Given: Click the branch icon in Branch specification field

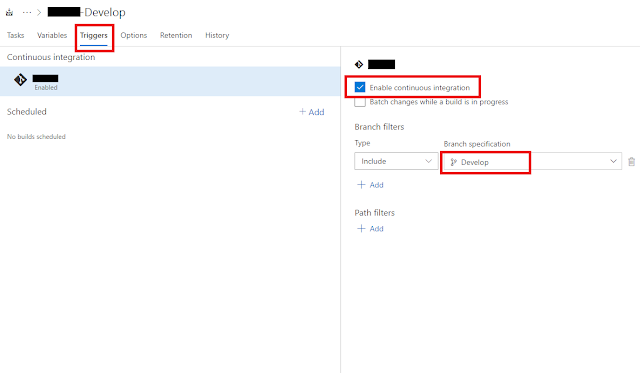Looking at the screenshot, I should tap(453, 162).
